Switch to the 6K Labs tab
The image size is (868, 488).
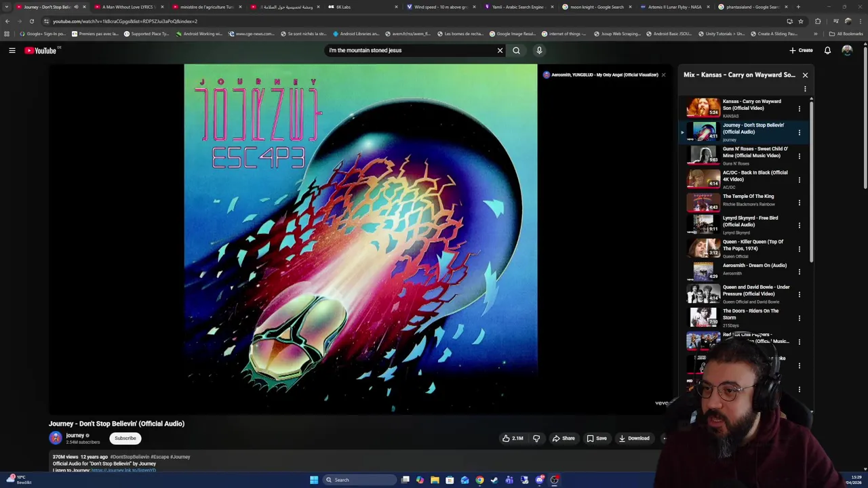(363, 7)
